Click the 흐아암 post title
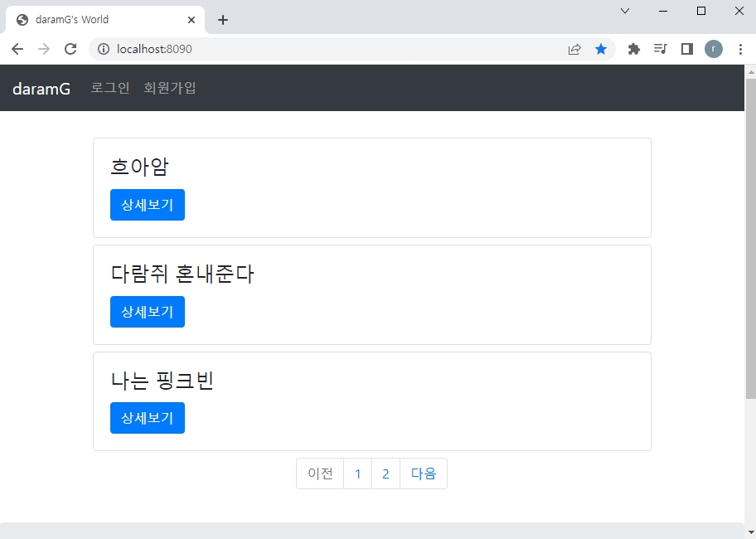This screenshot has height=539, width=756. (139, 167)
